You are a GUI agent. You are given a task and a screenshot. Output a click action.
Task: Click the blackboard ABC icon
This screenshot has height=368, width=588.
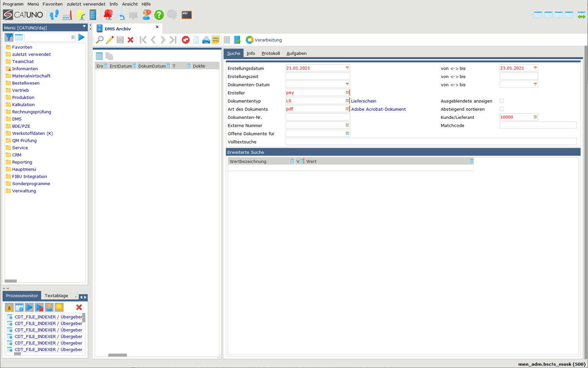(x=187, y=15)
